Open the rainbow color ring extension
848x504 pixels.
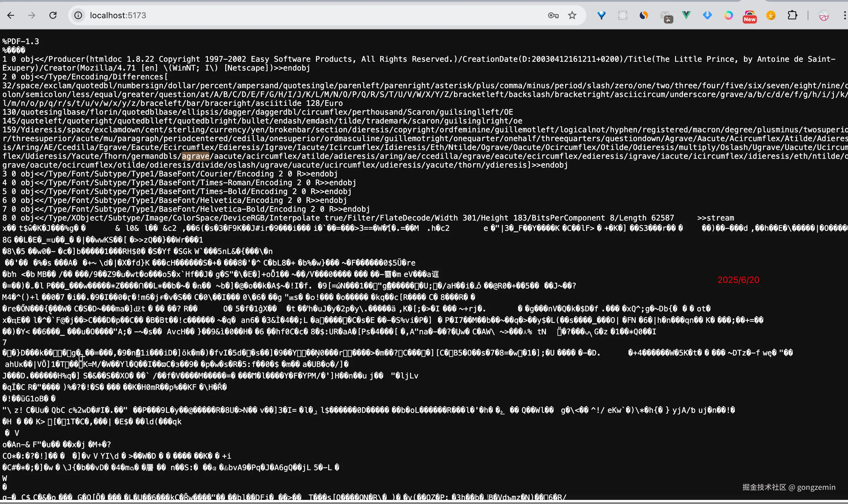tap(728, 15)
